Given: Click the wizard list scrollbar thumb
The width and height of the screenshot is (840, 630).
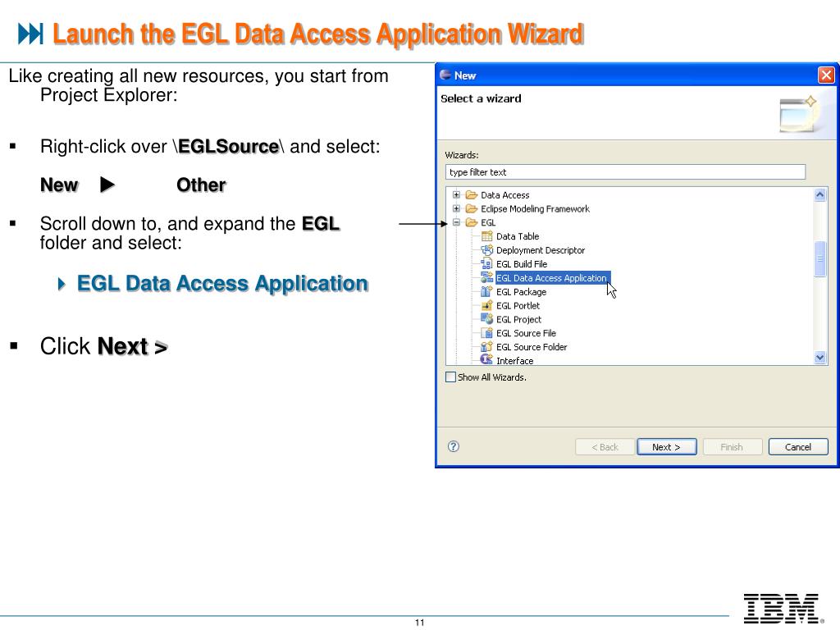Looking at the screenshot, I should pyautogui.click(x=819, y=259).
